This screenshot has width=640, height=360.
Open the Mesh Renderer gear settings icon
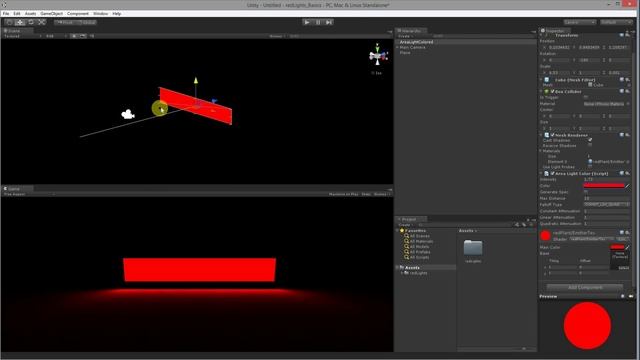tap(627, 135)
